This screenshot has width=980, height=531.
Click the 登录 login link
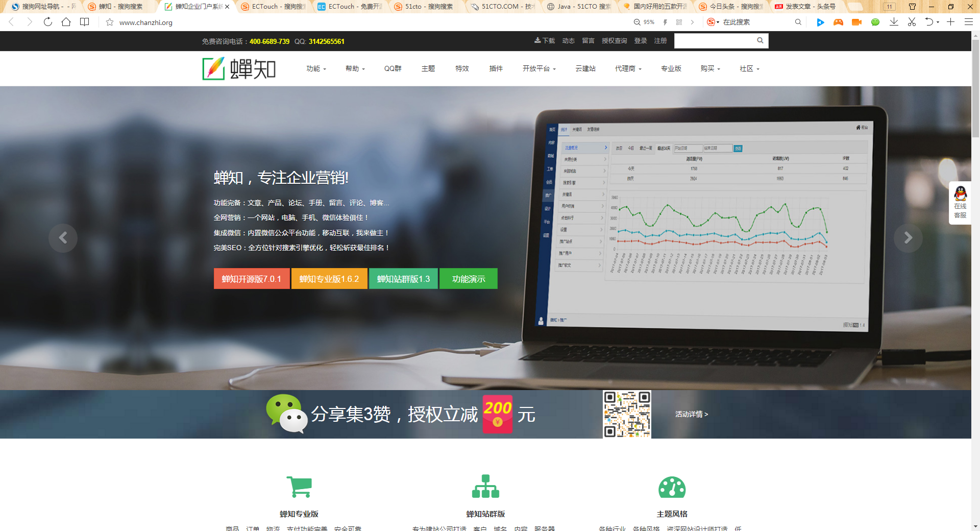click(x=641, y=41)
